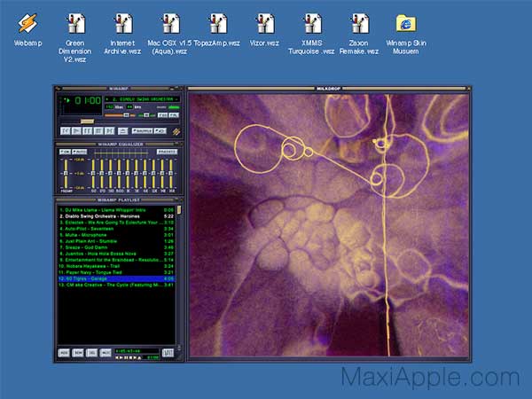Click the balance slider in Winamp

click(146, 115)
